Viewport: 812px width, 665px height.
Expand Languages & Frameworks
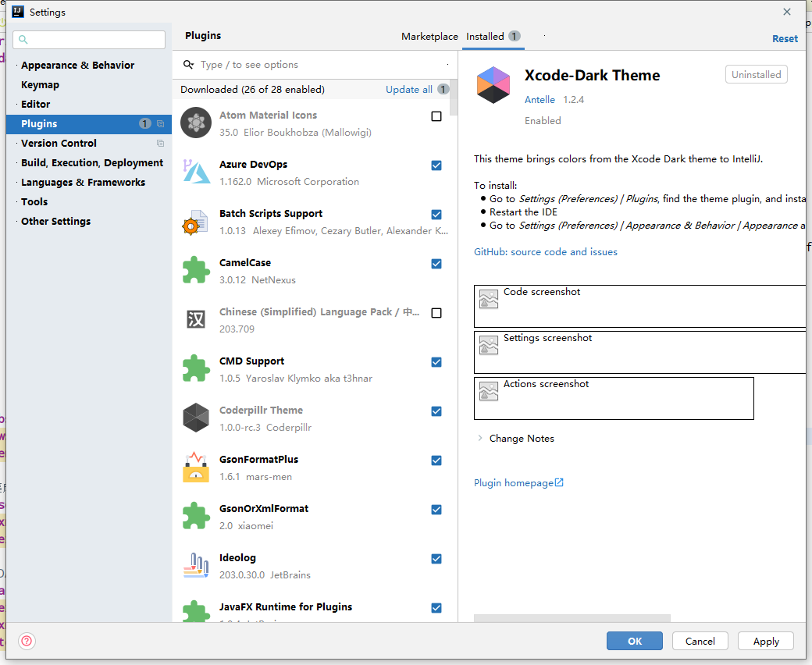[16, 183]
